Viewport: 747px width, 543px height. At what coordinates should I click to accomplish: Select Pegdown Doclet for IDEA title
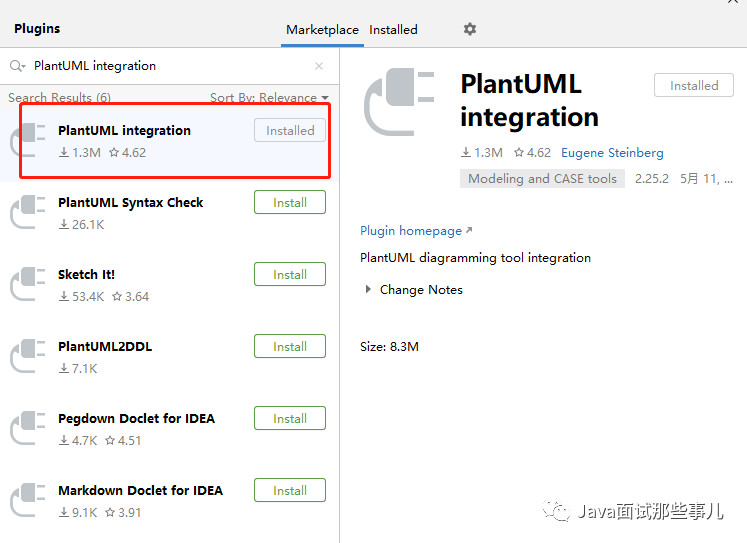(x=136, y=419)
